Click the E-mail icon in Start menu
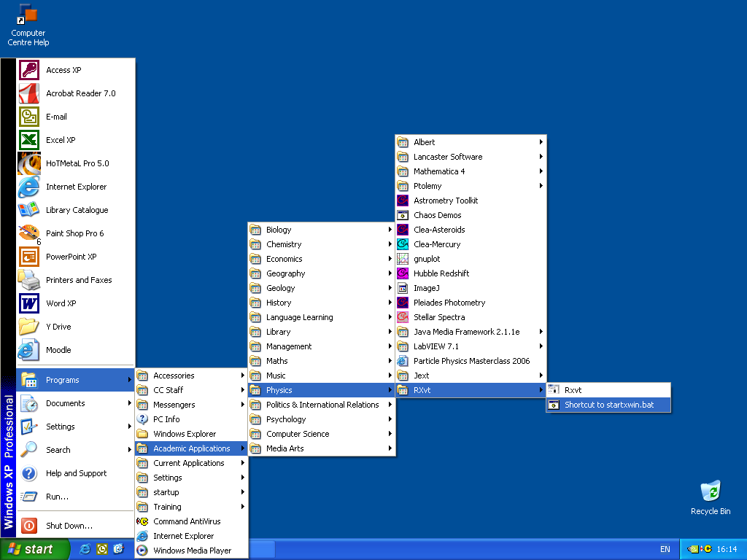 29,117
